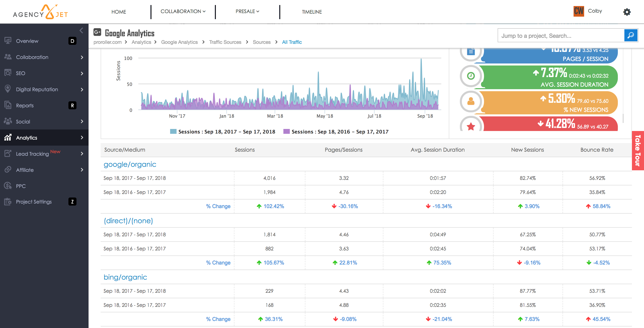Screen dimensions: 644x328
Task: Open the Presale top menu dropdown
Action: [x=247, y=12]
